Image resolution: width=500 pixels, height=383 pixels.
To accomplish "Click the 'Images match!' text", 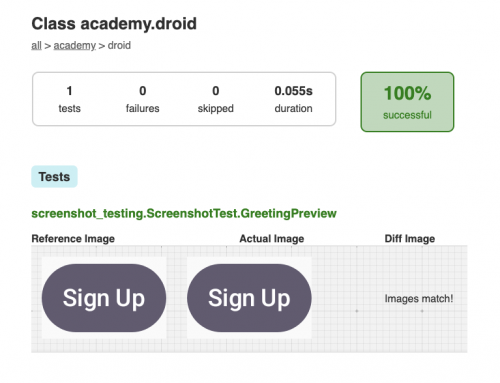I will coord(419,299).
